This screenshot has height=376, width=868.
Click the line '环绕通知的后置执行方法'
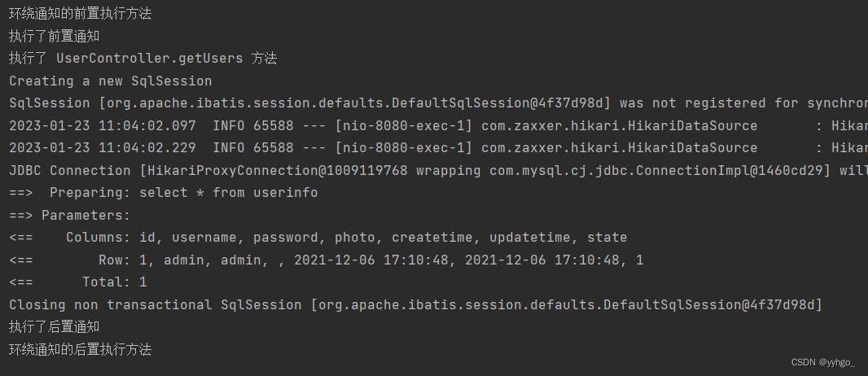pyautogui.click(x=81, y=349)
